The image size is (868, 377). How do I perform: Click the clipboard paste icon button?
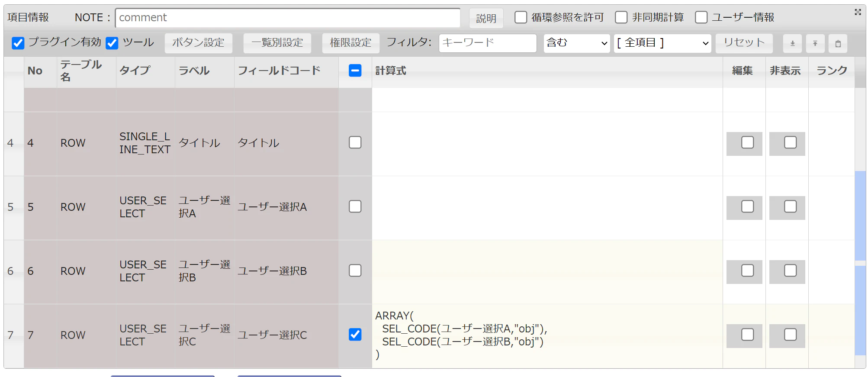tap(838, 43)
